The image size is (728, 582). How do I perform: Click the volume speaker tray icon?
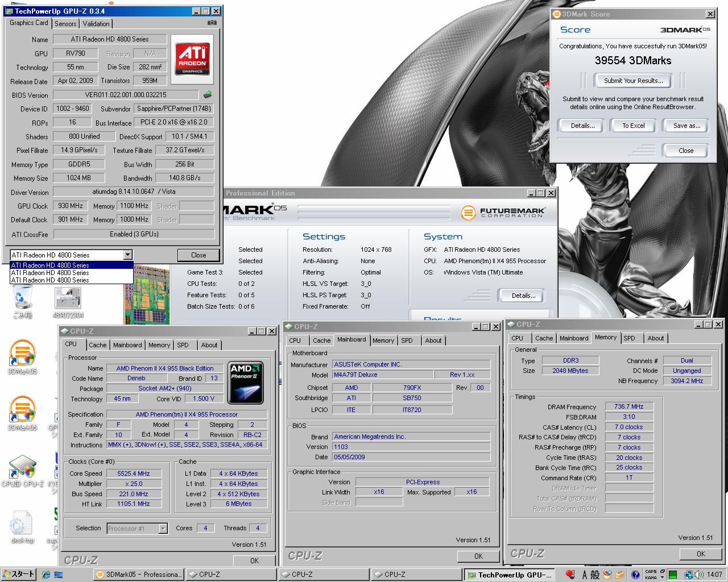[698, 575]
